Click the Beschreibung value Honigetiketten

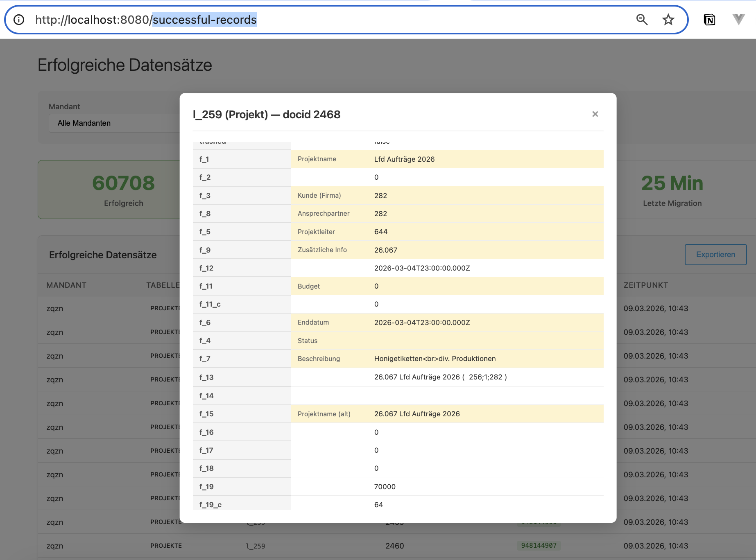point(435,359)
